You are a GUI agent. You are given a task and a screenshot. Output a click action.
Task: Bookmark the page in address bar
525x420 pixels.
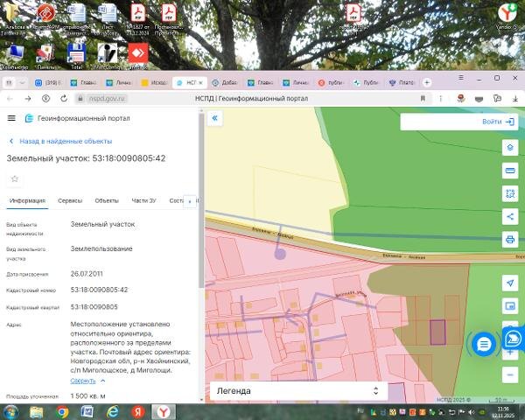click(423, 99)
